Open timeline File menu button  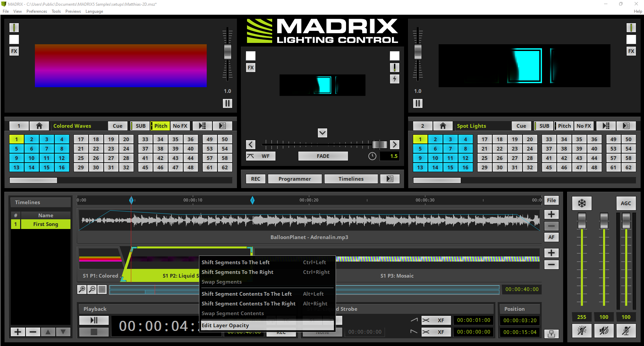[x=551, y=200]
